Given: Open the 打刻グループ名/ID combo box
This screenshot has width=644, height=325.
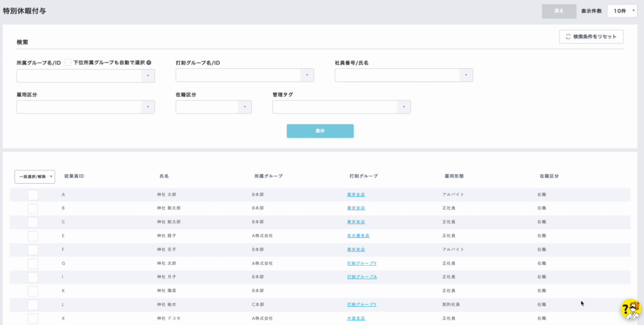Looking at the screenshot, I should tap(245, 75).
